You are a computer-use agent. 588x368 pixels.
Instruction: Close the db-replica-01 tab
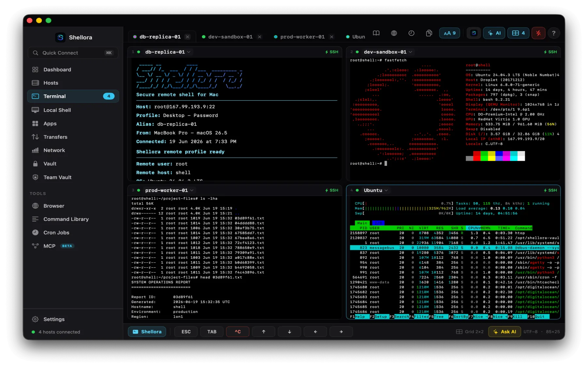(188, 37)
